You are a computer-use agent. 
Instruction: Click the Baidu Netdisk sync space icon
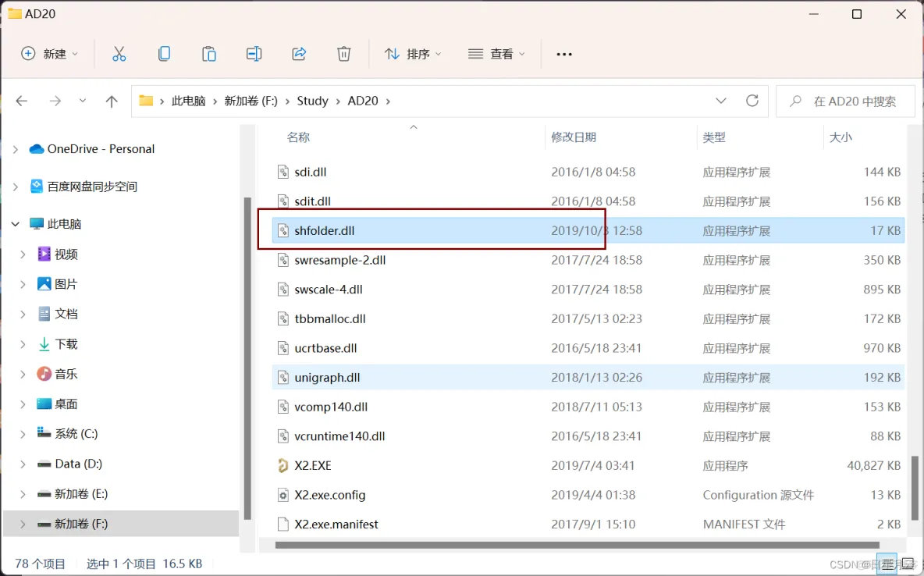[37, 187]
